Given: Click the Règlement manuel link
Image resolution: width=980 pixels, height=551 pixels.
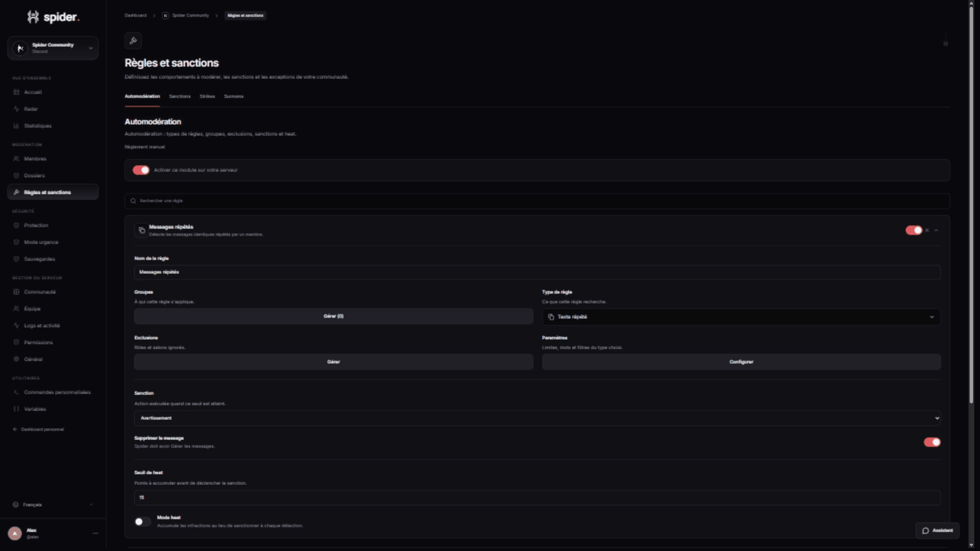Looking at the screenshot, I should pos(145,147).
